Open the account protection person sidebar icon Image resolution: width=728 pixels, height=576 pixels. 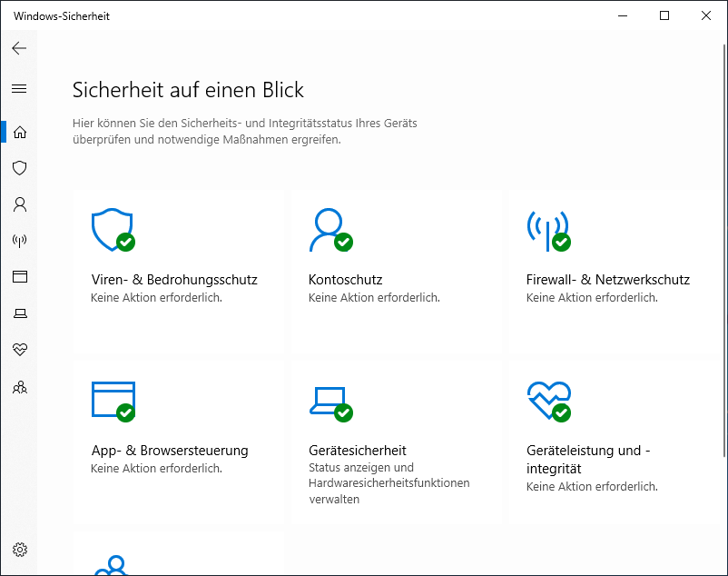19,204
